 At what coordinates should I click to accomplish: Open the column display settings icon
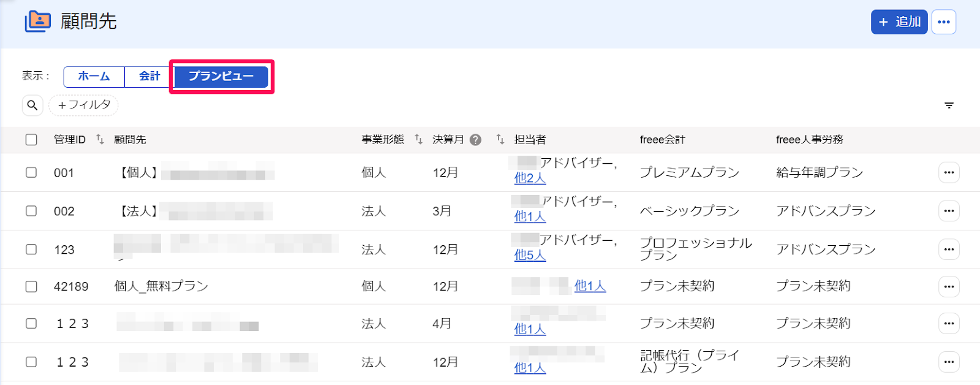[949, 105]
